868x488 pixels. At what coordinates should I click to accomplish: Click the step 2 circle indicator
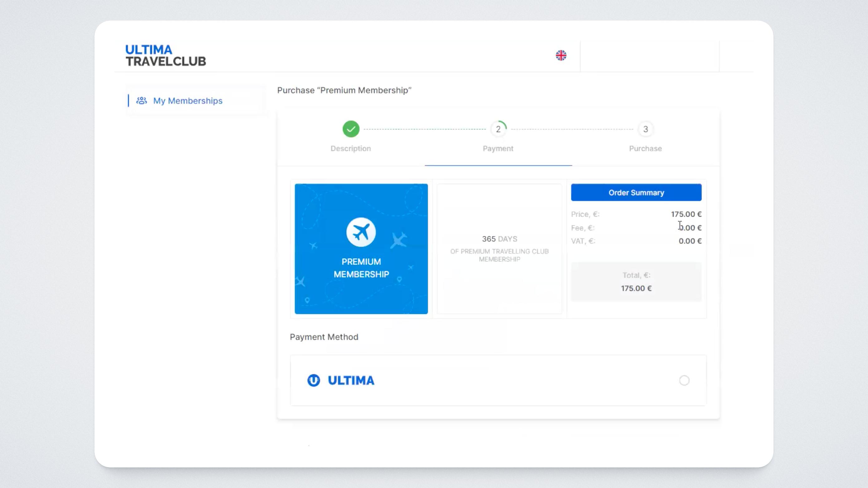(498, 129)
